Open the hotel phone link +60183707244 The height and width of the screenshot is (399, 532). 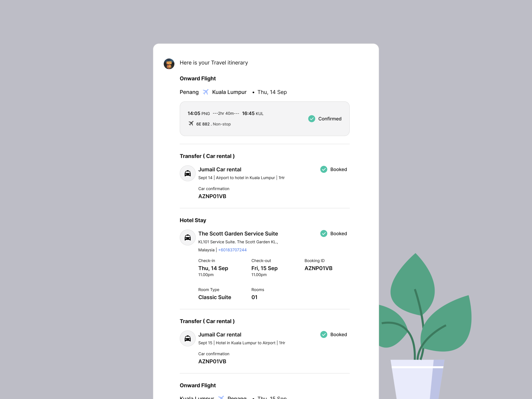point(232,250)
